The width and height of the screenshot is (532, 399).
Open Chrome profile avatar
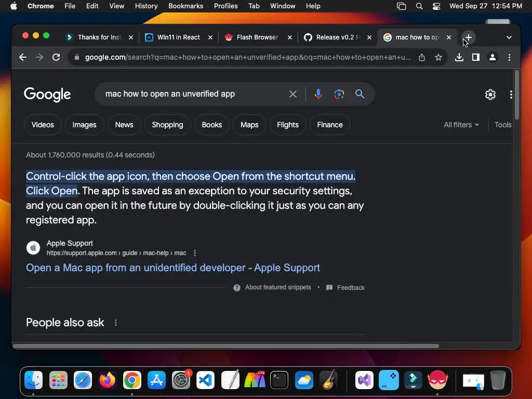(493, 57)
